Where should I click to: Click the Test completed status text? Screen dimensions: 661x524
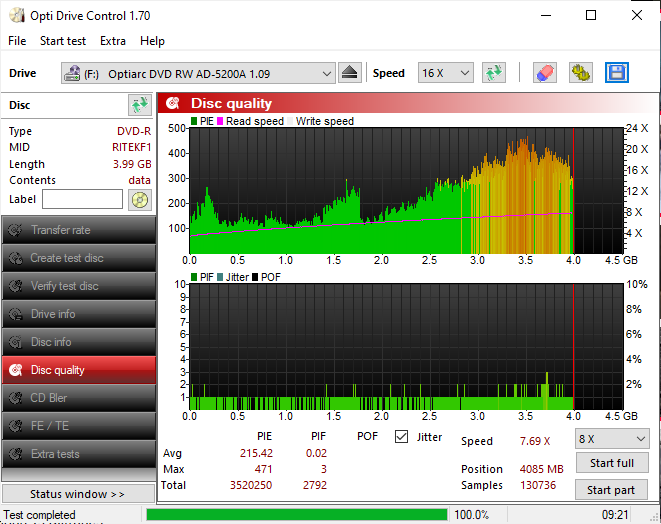(39, 515)
